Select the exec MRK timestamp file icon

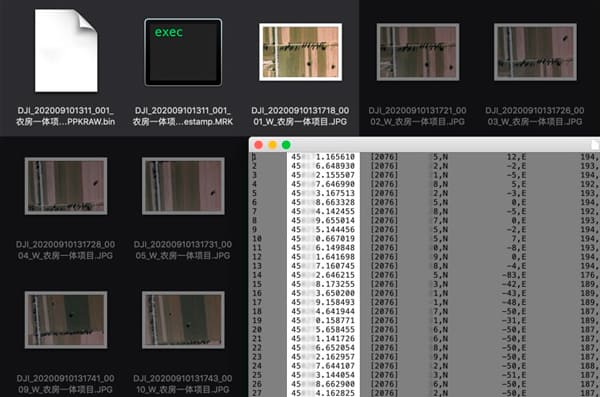[x=183, y=52]
